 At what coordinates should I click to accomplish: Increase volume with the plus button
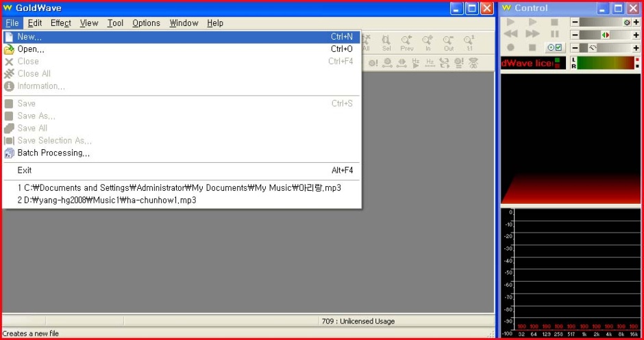click(x=636, y=23)
